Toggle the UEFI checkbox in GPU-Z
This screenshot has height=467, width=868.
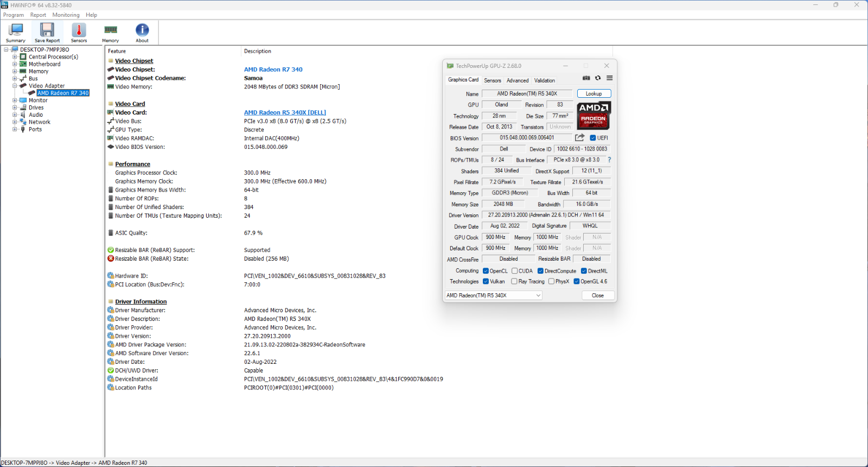(x=593, y=138)
